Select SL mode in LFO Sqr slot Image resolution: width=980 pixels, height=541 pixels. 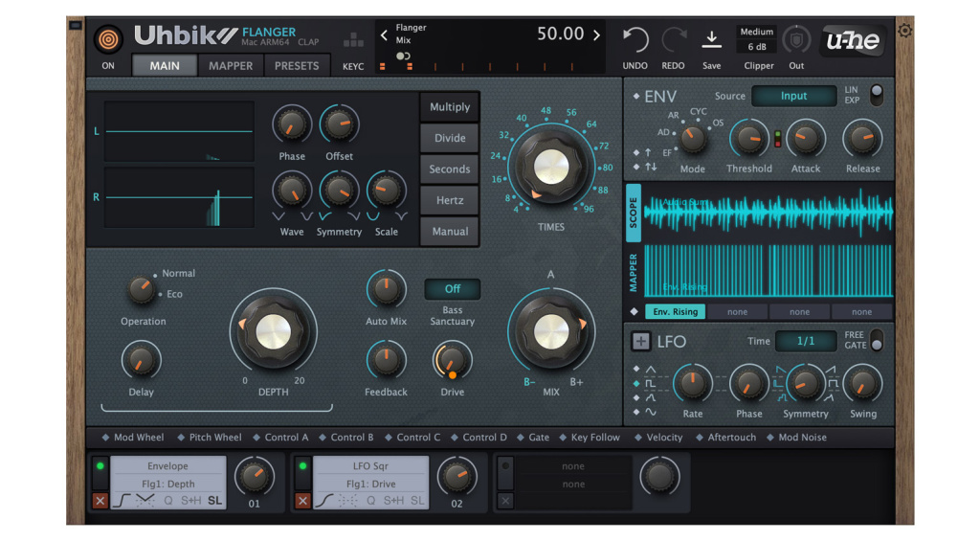pos(417,501)
